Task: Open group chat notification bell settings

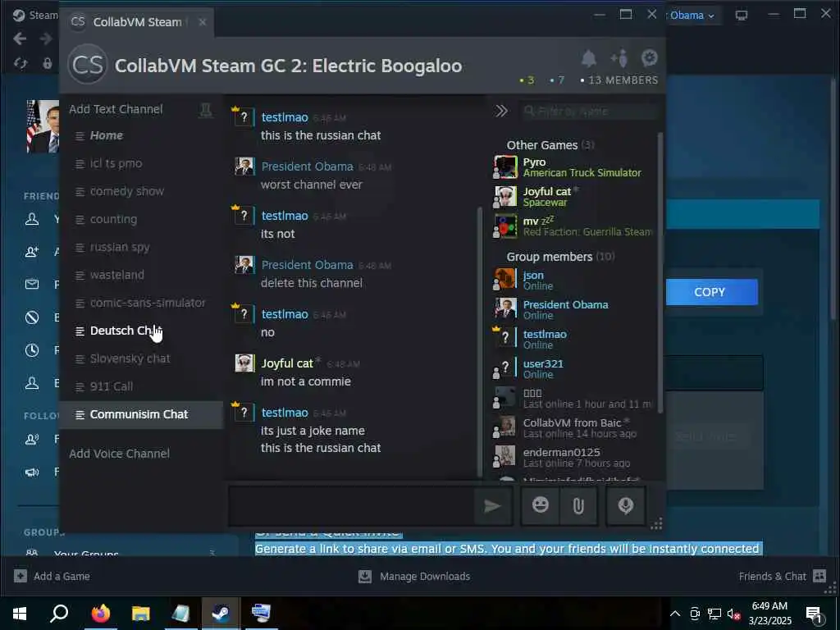Action: 589,58
